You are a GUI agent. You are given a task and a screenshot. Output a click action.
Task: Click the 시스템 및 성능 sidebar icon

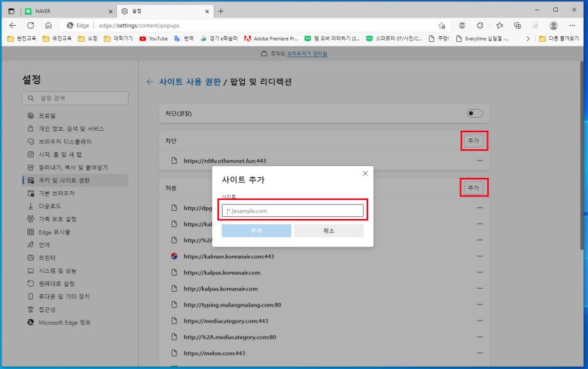tap(30, 271)
